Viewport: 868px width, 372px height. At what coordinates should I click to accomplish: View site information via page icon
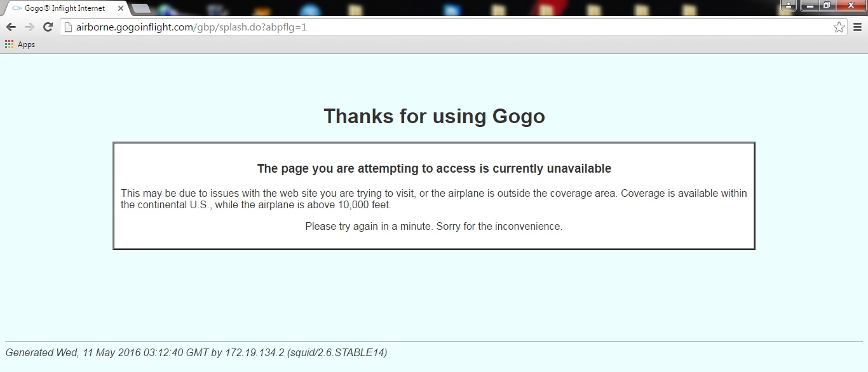click(69, 27)
